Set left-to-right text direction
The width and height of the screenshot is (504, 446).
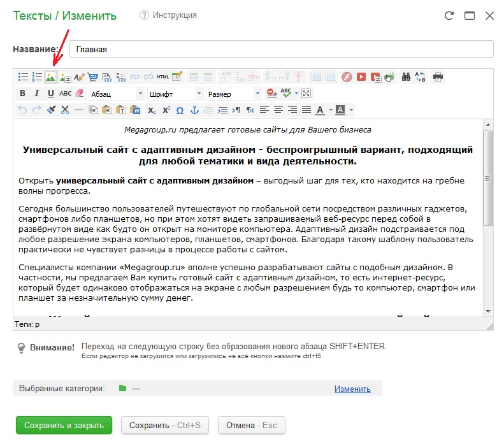(236, 110)
